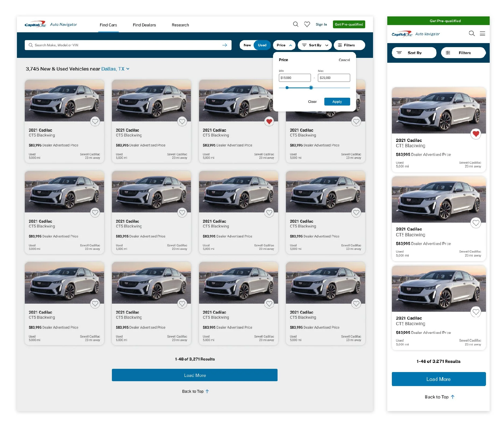Open search from the desktop header magnifier icon

point(296,24)
